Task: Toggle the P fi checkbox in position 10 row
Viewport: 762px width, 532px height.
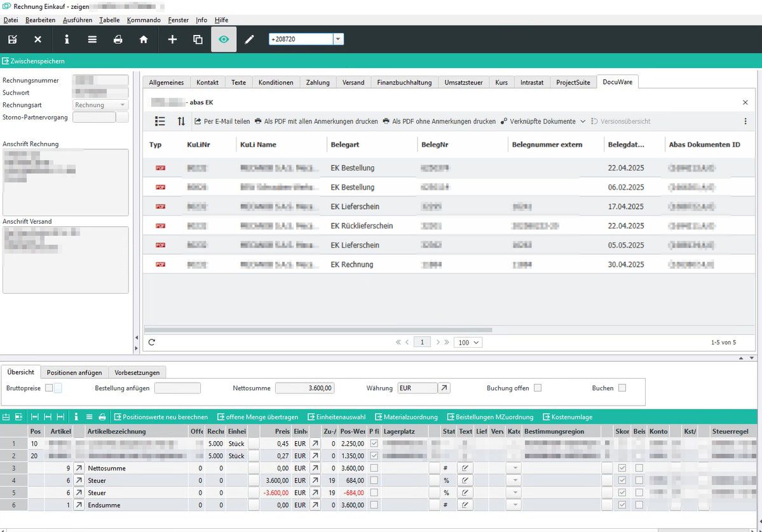Action: coord(374,444)
